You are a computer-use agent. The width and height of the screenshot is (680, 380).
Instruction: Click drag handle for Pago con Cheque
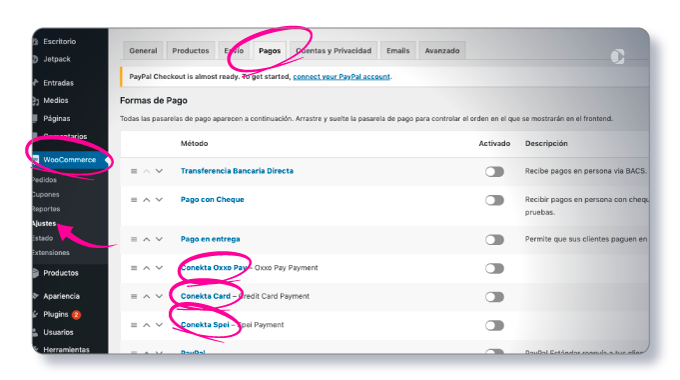pos(134,200)
